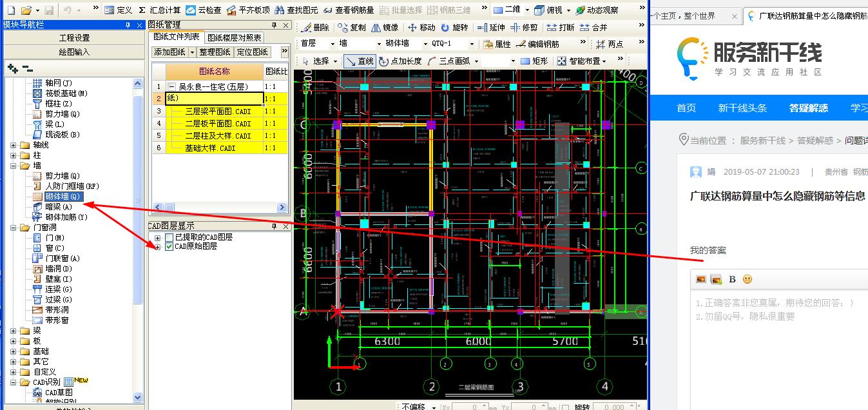Viewport: 868px width, 410px height.
Task: Select the 矩形 rectangle tool
Action: click(x=534, y=61)
